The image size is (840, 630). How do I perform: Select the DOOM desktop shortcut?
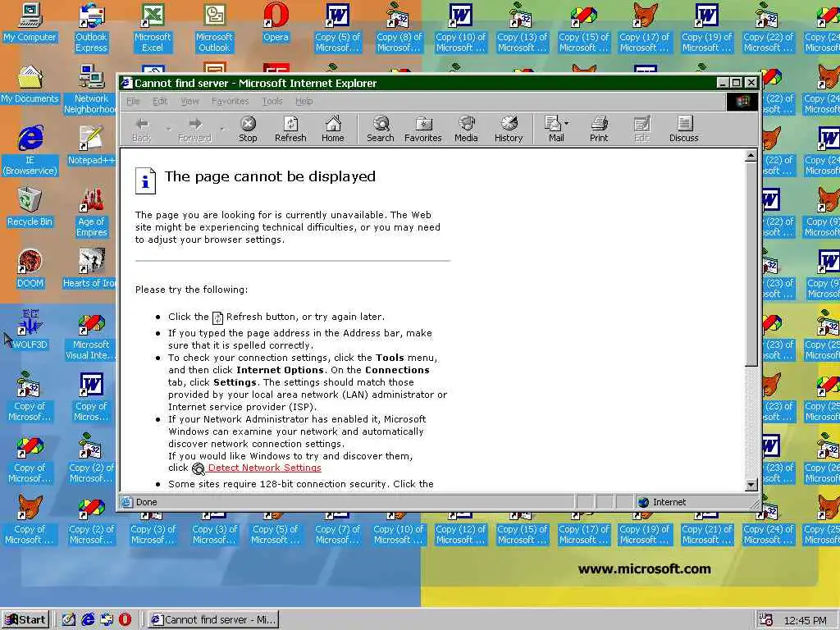pyautogui.click(x=30, y=269)
